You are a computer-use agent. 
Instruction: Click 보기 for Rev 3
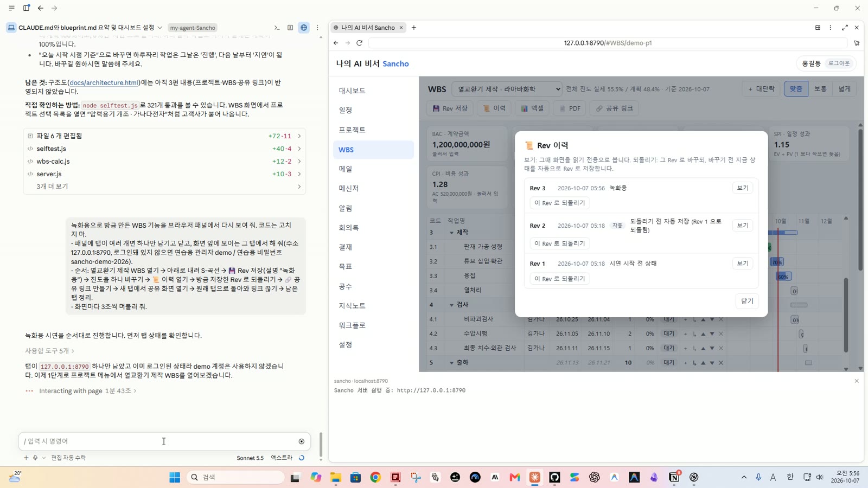coord(743,188)
